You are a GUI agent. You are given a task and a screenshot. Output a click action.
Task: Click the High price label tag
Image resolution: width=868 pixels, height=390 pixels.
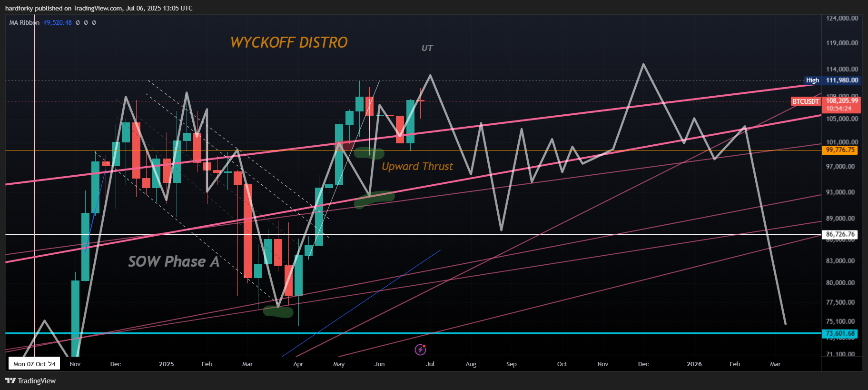tap(812, 80)
